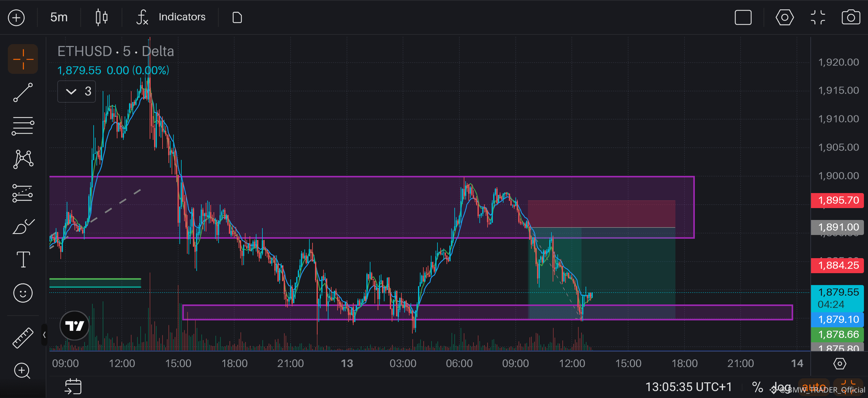Toggle percent scale mode

point(757,387)
